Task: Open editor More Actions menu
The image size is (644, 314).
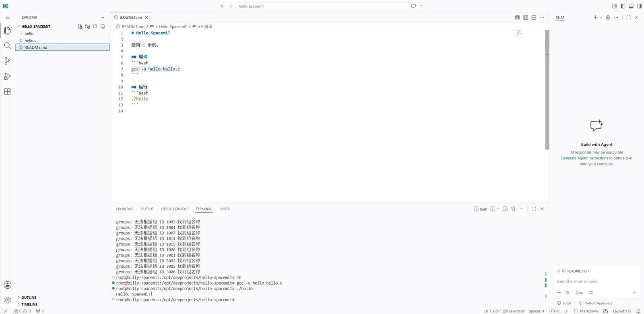Action: [542, 17]
